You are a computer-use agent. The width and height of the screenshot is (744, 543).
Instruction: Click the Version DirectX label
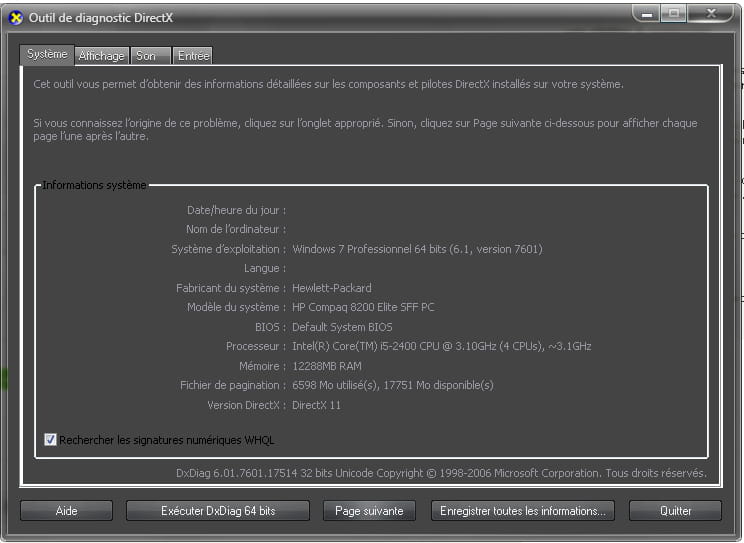click(x=247, y=405)
